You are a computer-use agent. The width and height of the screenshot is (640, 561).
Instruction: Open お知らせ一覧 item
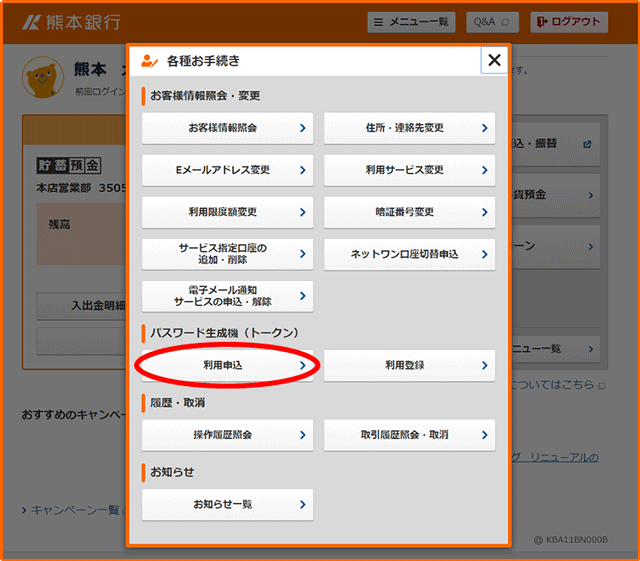(x=227, y=505)
